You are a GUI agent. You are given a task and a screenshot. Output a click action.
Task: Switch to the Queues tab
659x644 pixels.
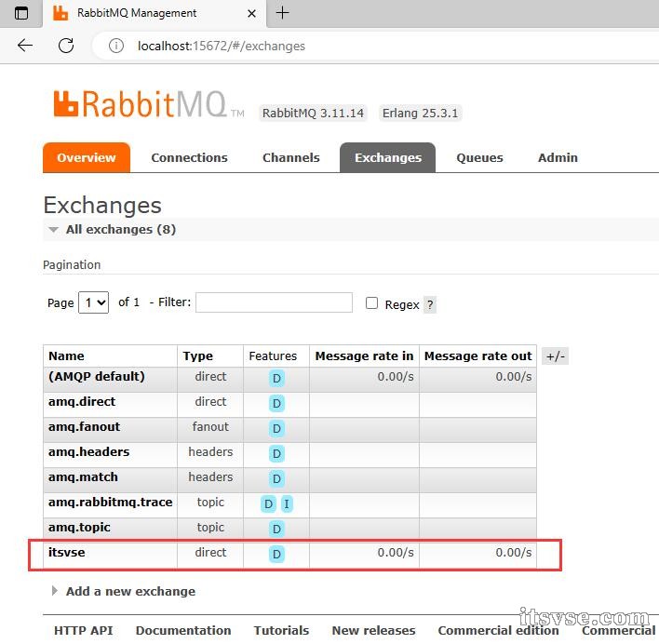coord(480,158)
